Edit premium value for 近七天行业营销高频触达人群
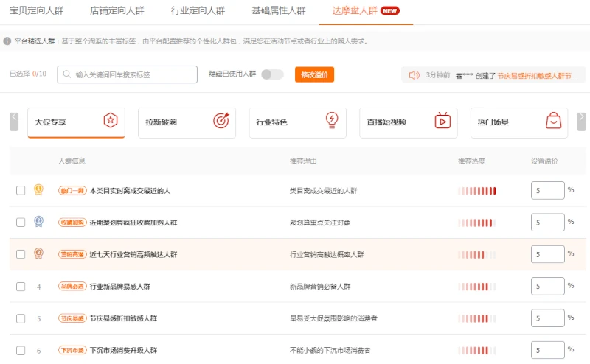The image size is (590, 364). point(547,254)
